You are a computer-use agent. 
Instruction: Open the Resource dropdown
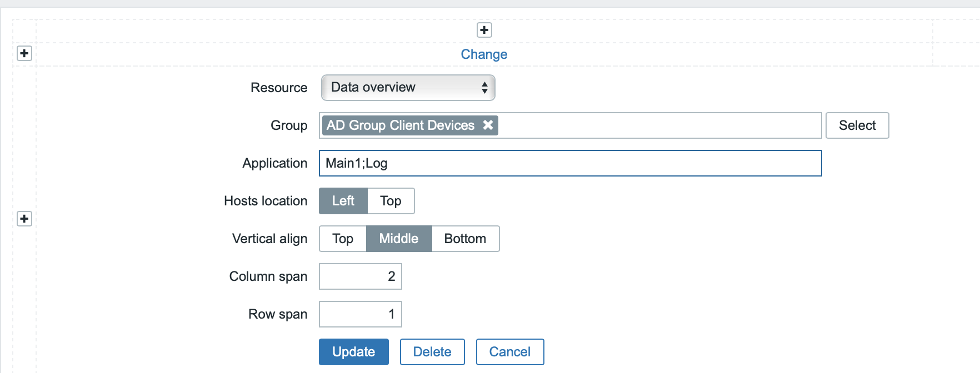(x=408, y=88)
